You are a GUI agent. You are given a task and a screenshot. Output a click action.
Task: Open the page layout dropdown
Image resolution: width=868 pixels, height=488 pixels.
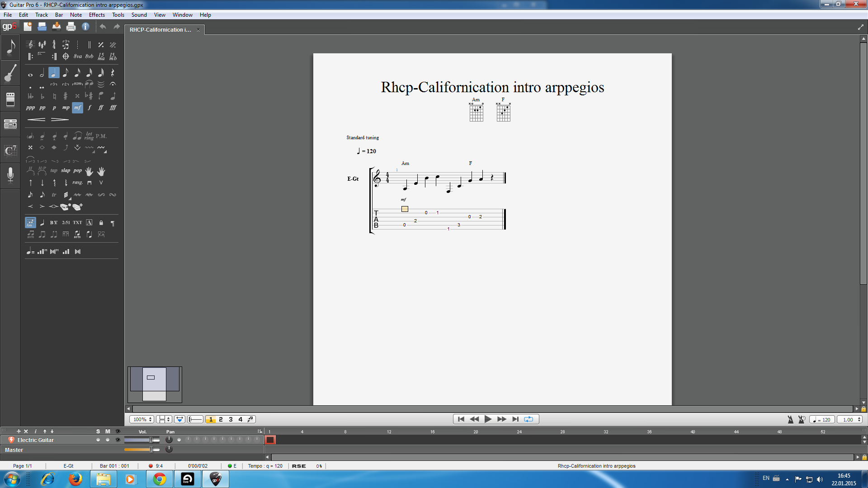pos(164,419)
